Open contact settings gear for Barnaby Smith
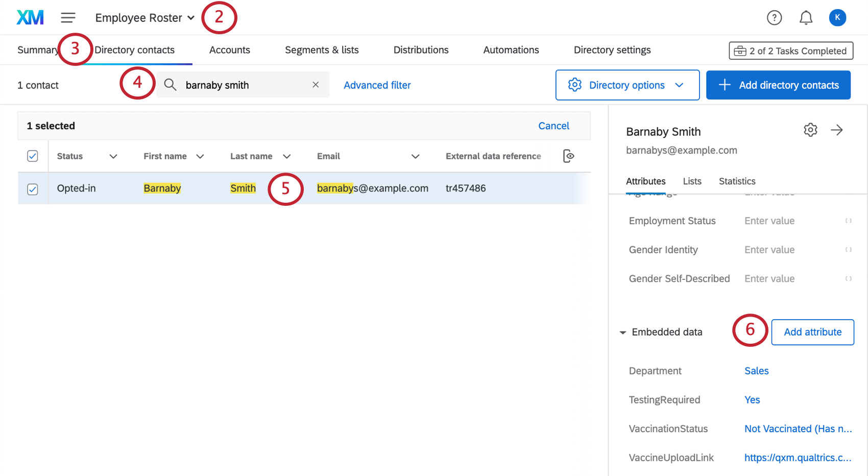This screenshot has height=476, width=868. 810,130
